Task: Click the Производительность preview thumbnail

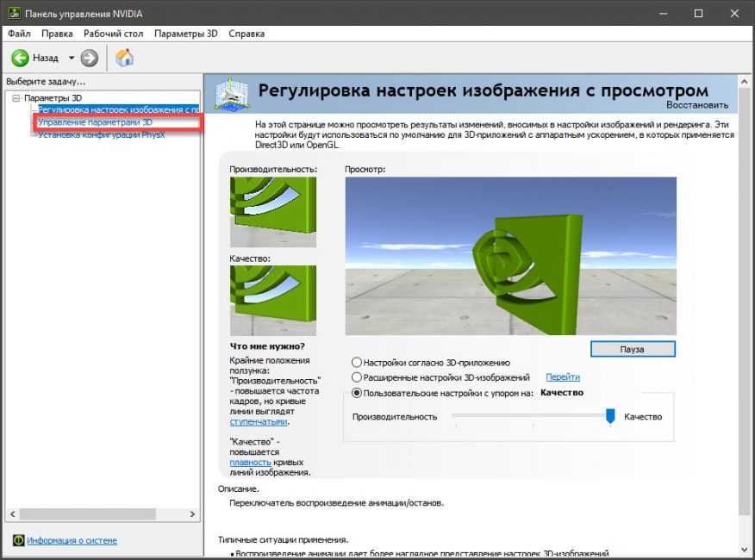Action: pos(272,212)
